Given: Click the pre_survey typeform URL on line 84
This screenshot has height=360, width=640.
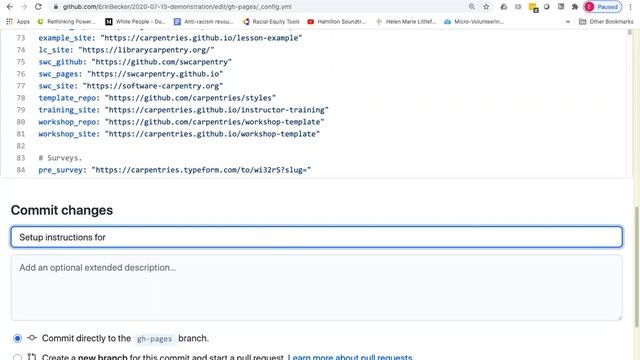Looking at the screenshot, I should click(201, 170).
